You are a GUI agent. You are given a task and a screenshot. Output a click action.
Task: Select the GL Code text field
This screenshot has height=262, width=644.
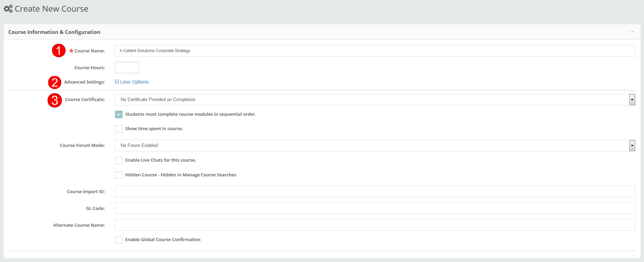(375, 208)
